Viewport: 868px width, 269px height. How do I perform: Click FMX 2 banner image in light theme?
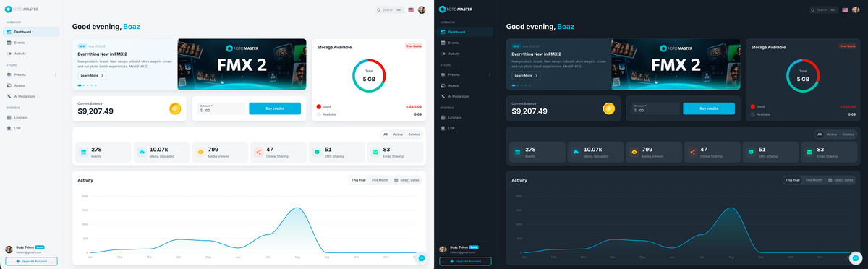coord(242,64)
